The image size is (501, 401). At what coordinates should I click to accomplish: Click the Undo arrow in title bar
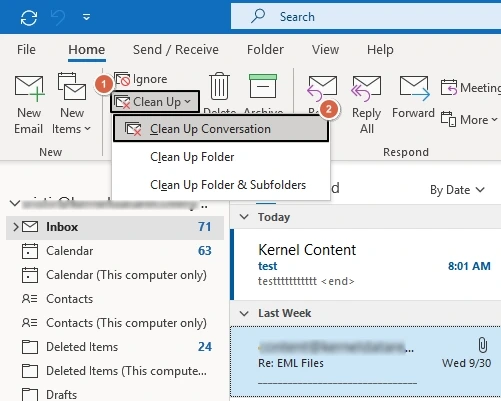point(58,17)
